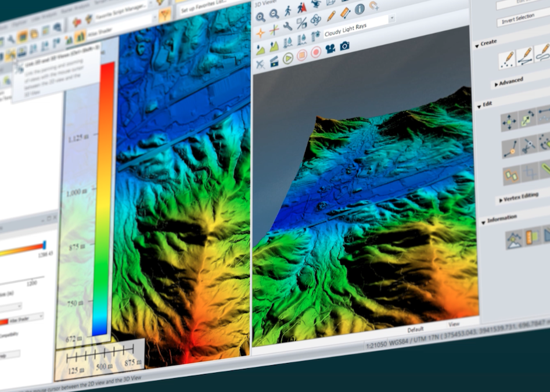550x392 pixels.
Task: Collapse the Edit section
Action: pyautogui.click(x=480, y=106)
